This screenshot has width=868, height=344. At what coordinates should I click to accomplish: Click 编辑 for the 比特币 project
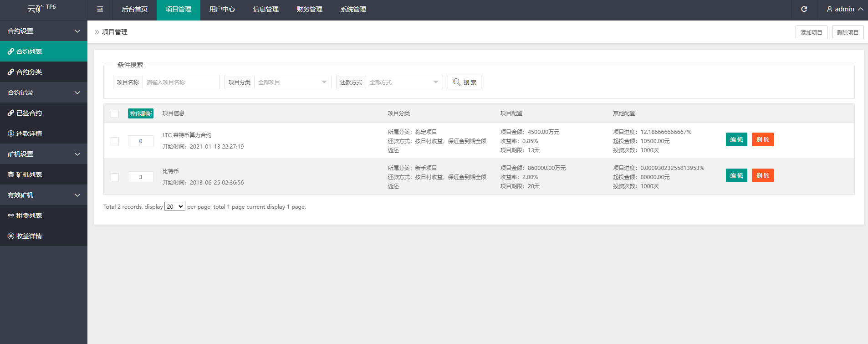tap(736, 175)
